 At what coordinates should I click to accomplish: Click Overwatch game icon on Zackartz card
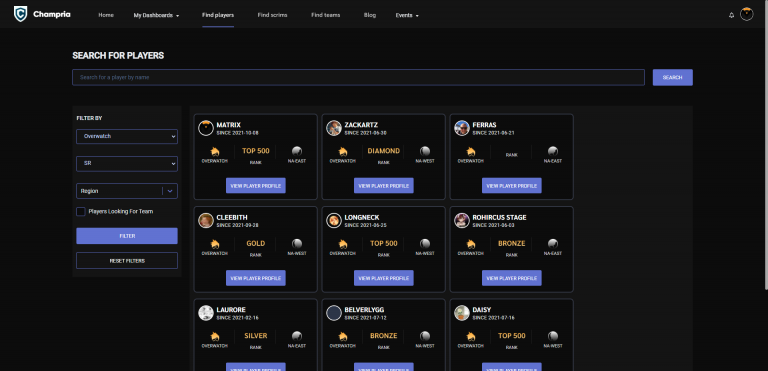point(343,151)
